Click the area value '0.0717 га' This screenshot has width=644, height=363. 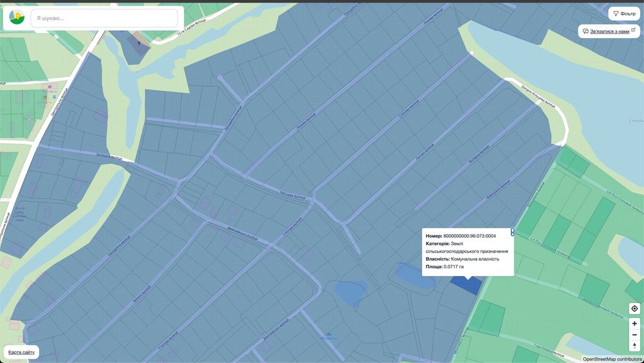point(453,267)
